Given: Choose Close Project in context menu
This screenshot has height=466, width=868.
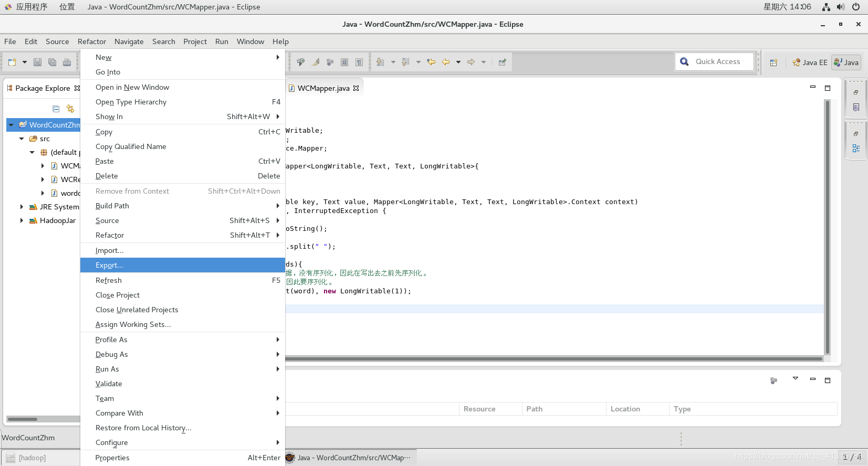Looking at the screenshot, I should coord(182,295).
